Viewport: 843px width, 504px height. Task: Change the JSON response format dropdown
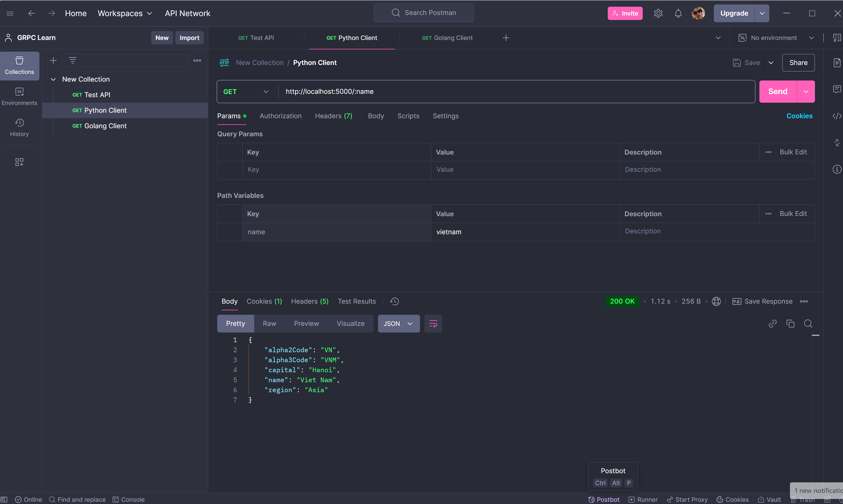(x=399, y=324)
